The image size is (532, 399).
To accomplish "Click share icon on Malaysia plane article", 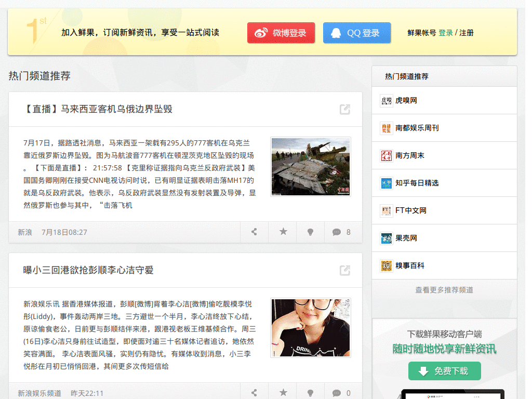I will point(254,232).
